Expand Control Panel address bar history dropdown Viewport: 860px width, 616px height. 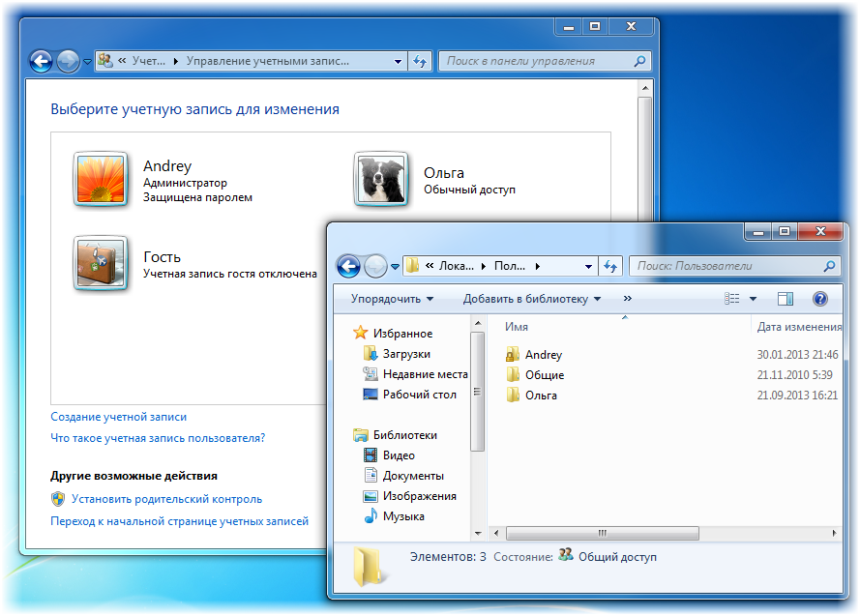[x=399, y=61]
